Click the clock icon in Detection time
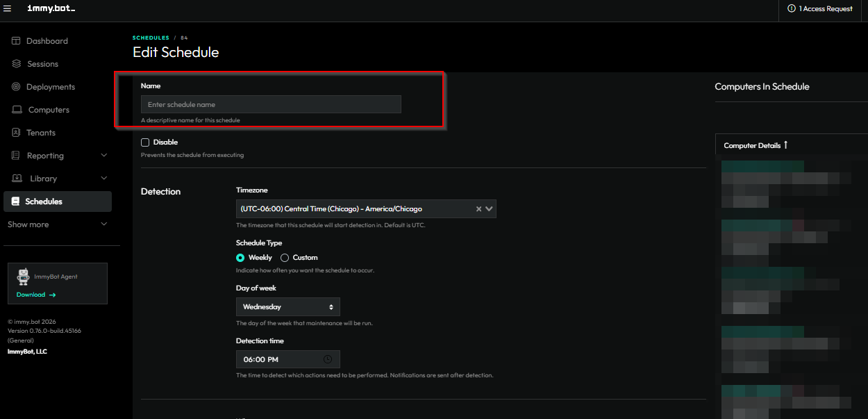This screenshot has height=419, width=868. tap(328, 359)
